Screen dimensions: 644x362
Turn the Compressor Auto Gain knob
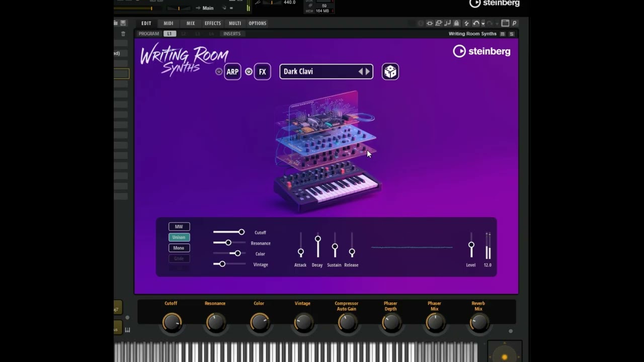(347, 322)
